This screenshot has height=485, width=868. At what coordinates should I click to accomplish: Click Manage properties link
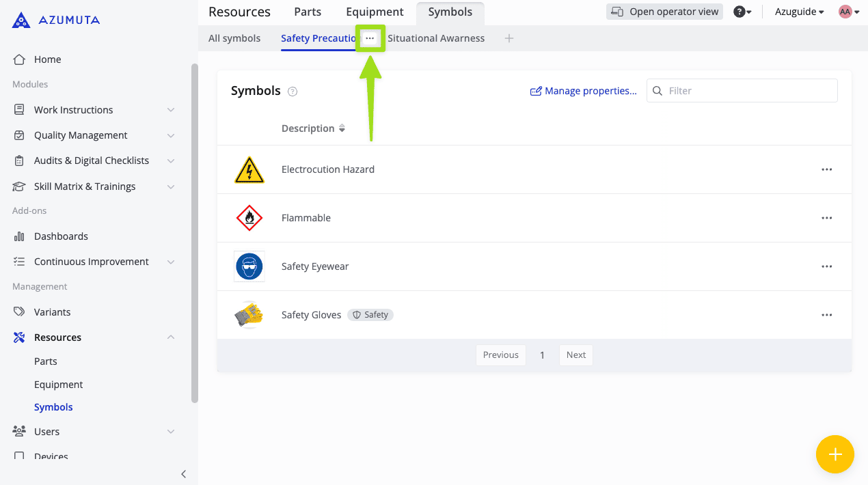coord(584,91)
